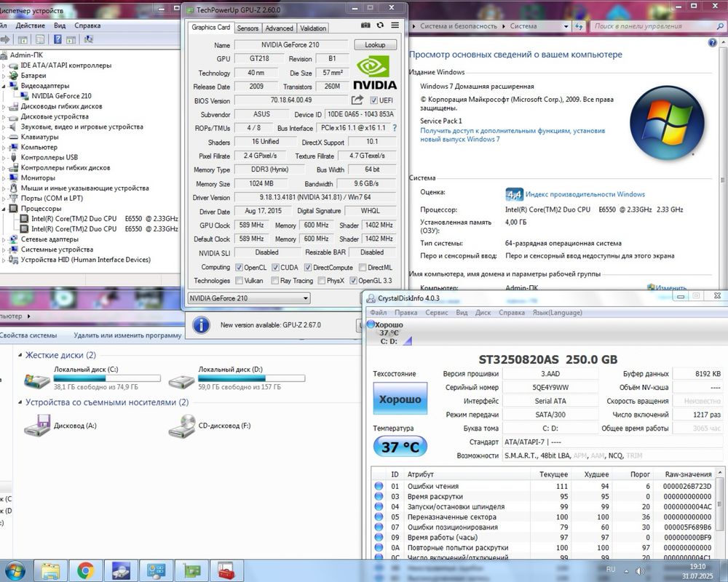Click the clock and date in system tray

(x=697, y=571)
